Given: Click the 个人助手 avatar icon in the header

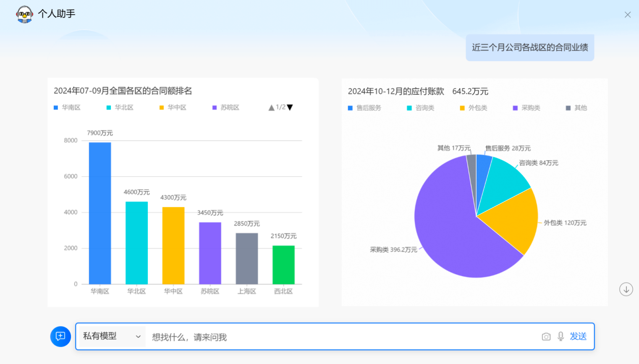Looking at the screenshot, I should [x=24, y=14].
